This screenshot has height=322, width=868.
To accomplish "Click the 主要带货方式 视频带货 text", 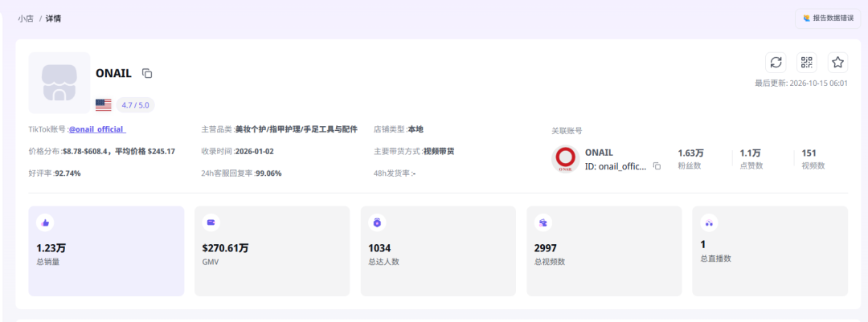I will pos(414,152).
